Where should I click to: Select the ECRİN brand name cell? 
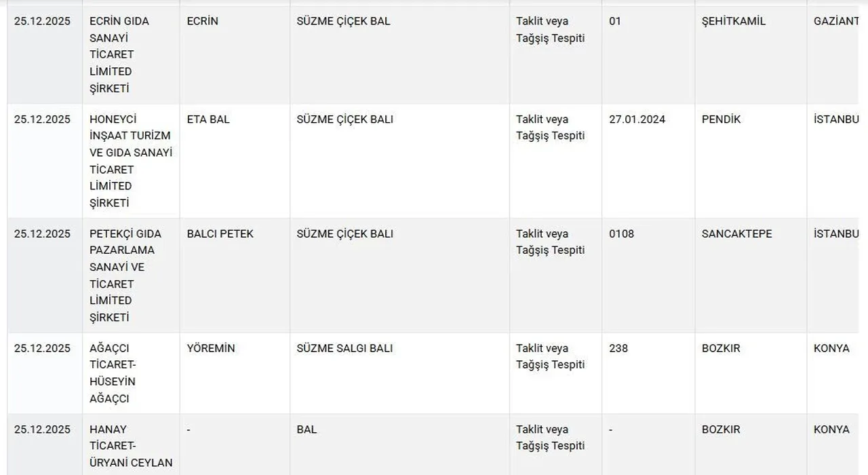click(x=202, y=21)
